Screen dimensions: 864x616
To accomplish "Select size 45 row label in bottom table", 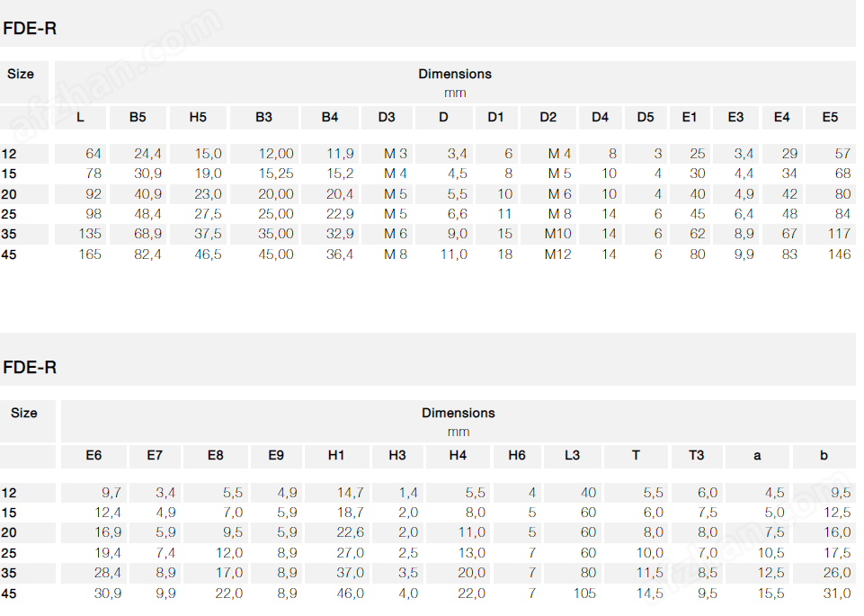I will pyautogui.click(x=9, y=594).
